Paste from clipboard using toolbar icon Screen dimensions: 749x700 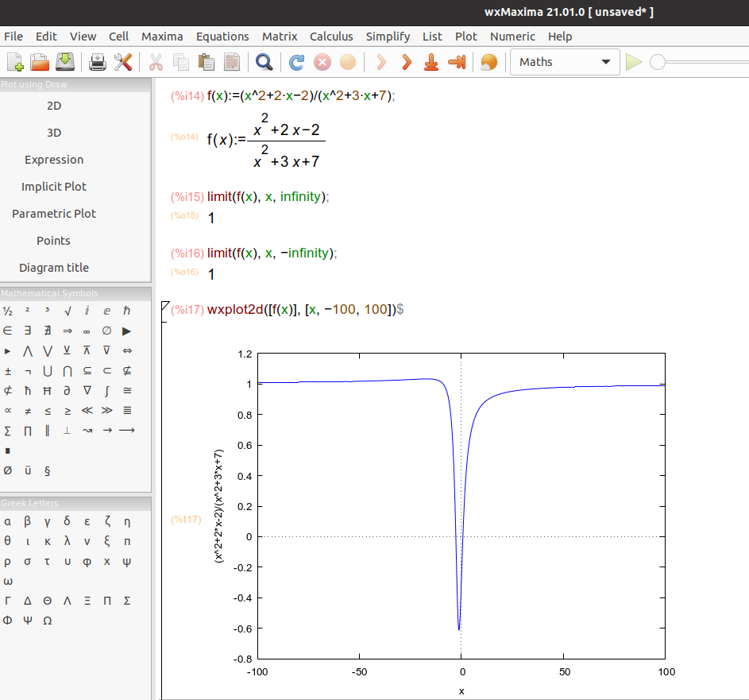pyautogui.click(x=205, y=62)
